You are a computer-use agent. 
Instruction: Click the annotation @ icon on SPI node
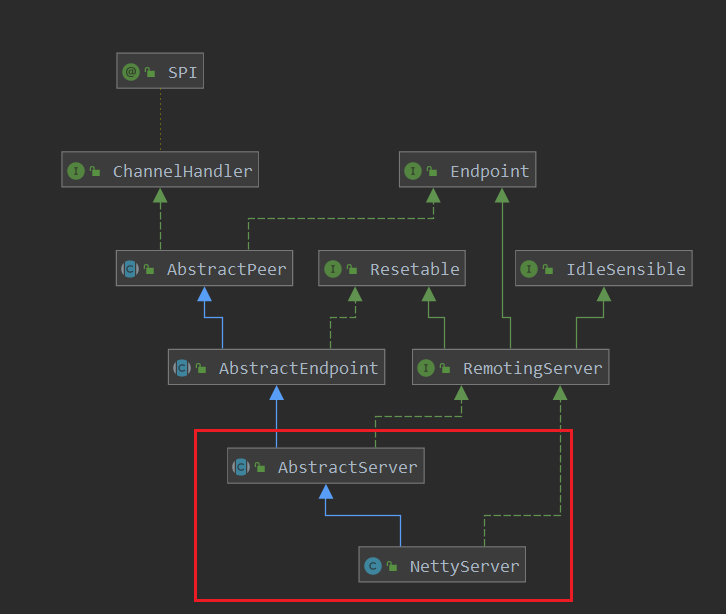point(130,72)
